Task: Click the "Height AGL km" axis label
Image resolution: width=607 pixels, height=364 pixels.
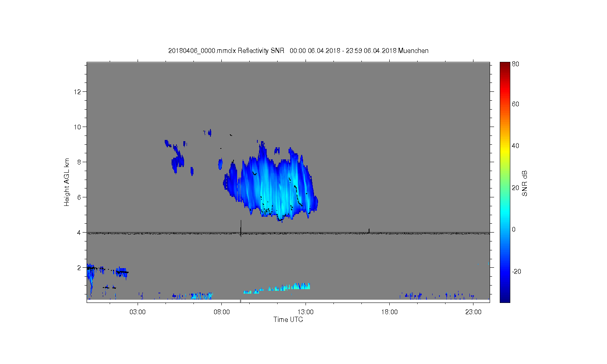Action: pyautogui.click(x=67, y=182)
